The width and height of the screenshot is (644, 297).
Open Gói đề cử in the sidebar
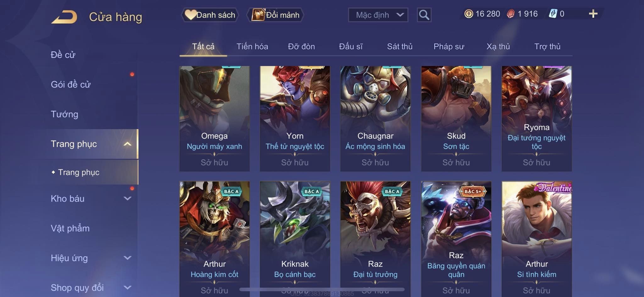71,84
